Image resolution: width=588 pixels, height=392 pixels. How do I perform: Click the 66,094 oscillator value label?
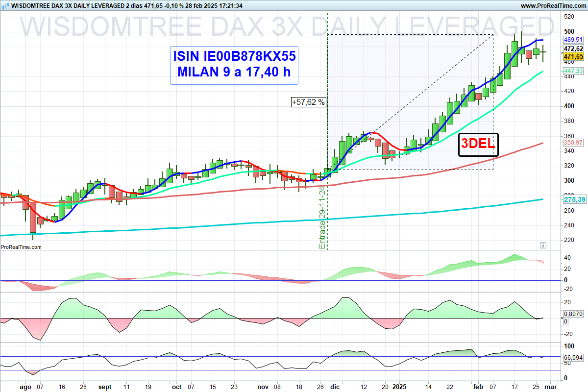[573, 358]
